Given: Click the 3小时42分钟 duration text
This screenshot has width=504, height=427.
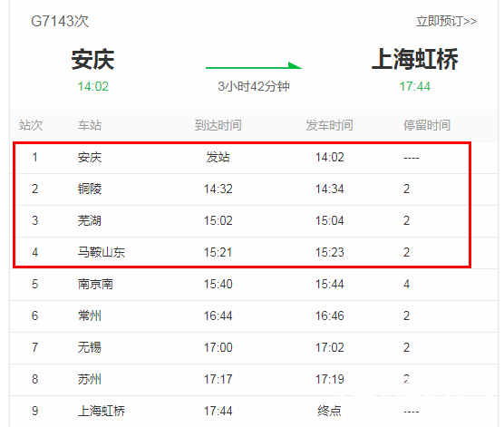Looking at the screenshot, I should (x=254, y=86).
